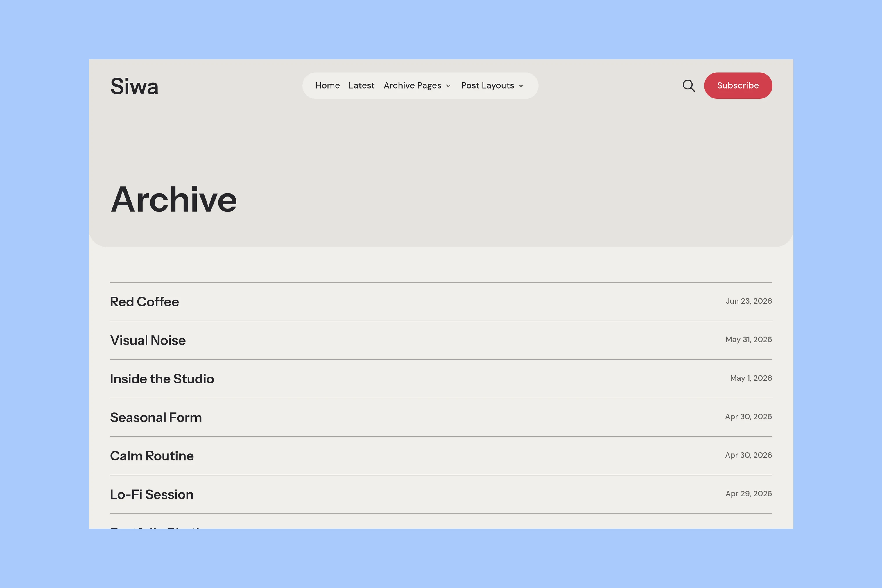Click the May 1, 2026 date
This screenshot has height=588, width=882.
751,378
